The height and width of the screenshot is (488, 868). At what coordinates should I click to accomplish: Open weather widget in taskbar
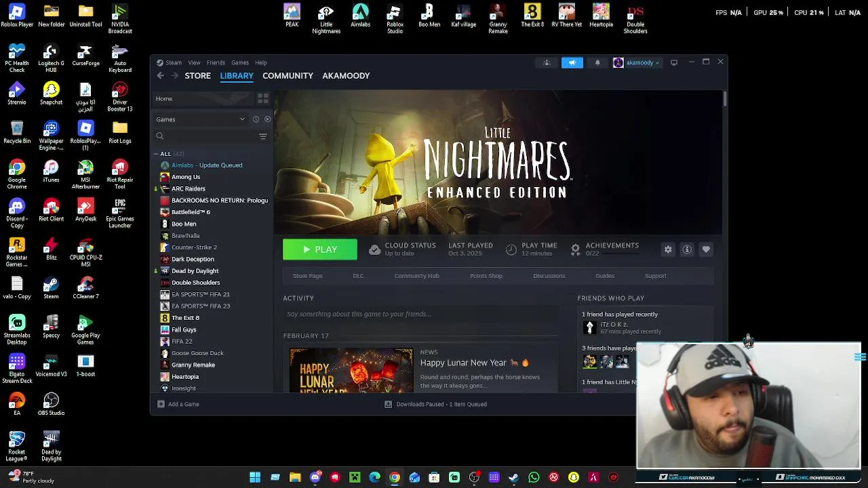(x=31, y=477)
